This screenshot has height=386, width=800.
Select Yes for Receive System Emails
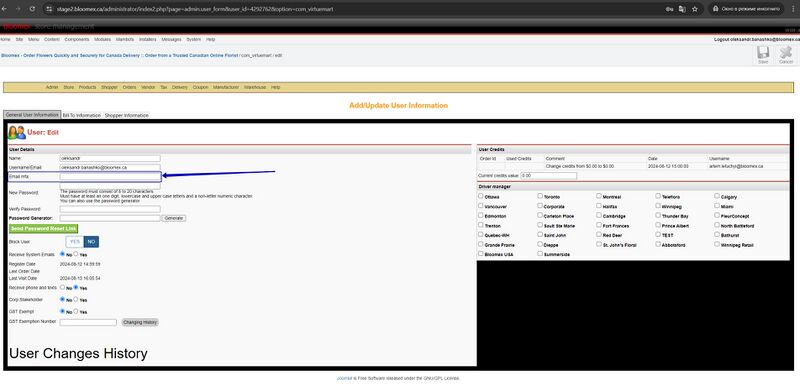pyautogui.click(x=76, y=253)
